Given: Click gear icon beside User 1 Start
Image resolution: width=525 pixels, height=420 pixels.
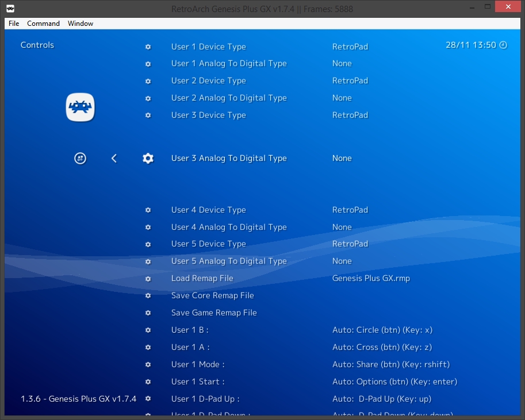Looking at the screenshot, I should 148,382.
